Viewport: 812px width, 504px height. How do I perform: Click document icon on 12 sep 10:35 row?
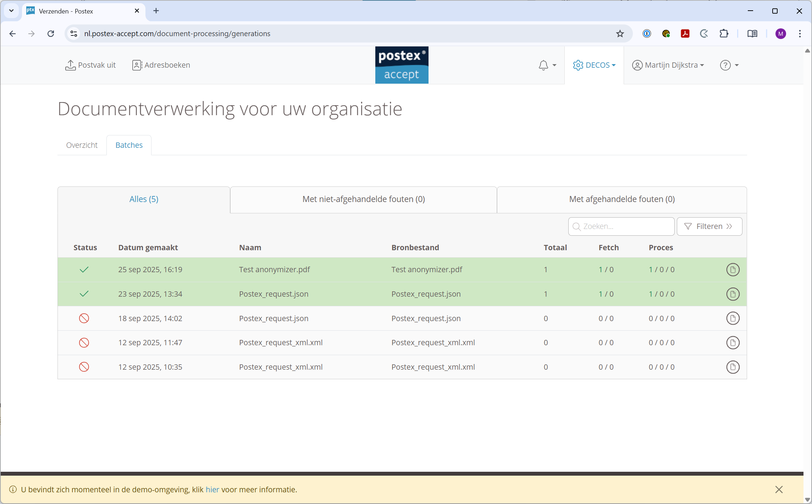(x=733, y=367)
